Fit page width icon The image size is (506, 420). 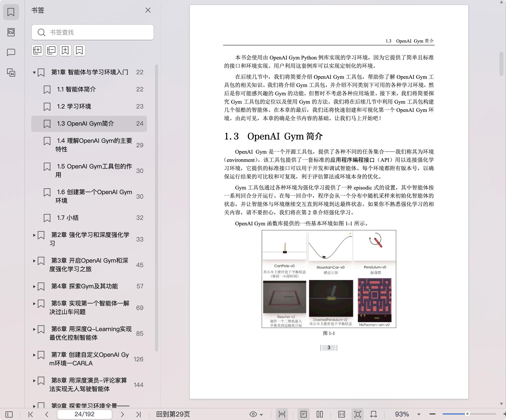[x=374, y=414]
